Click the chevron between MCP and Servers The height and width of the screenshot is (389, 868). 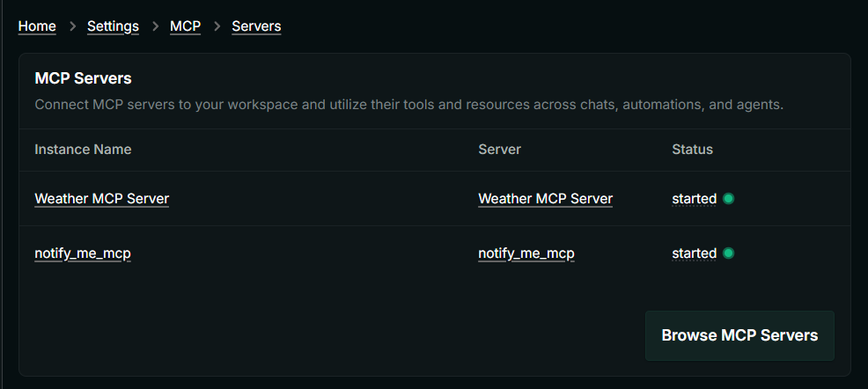coord(217,26)
